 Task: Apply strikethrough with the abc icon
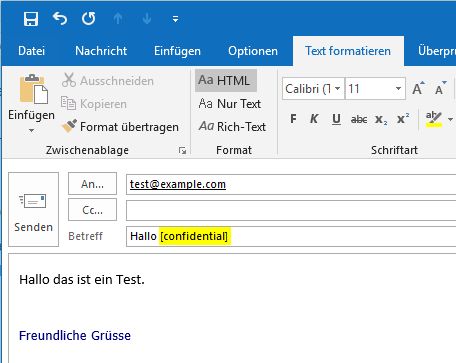(x=359, y=119)
